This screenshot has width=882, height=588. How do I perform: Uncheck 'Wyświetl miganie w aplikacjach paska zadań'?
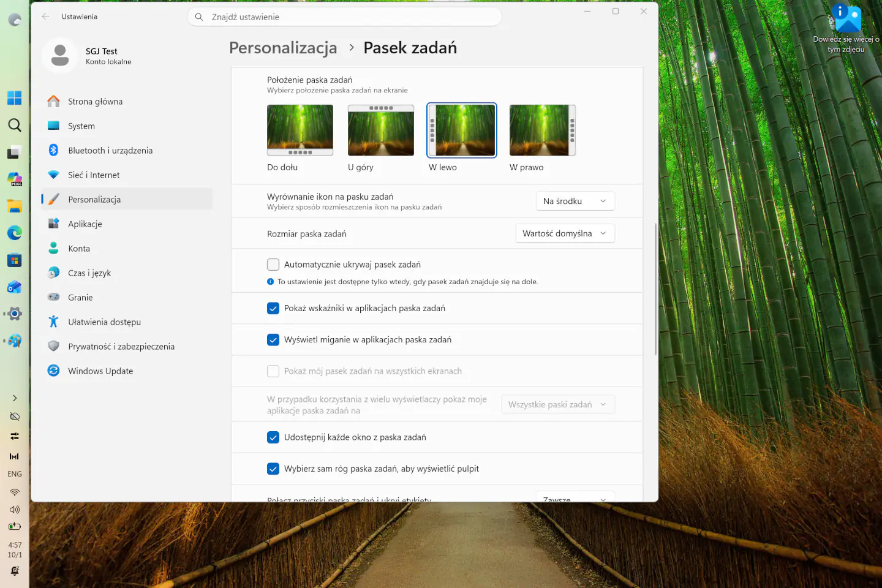(x=273, y=339)
